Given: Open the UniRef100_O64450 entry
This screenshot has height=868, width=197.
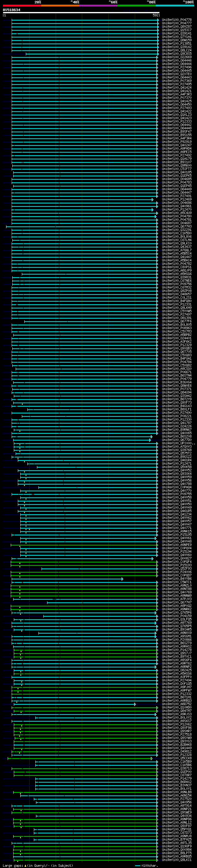Looking at the screenshot, I should tap(177, 105).
